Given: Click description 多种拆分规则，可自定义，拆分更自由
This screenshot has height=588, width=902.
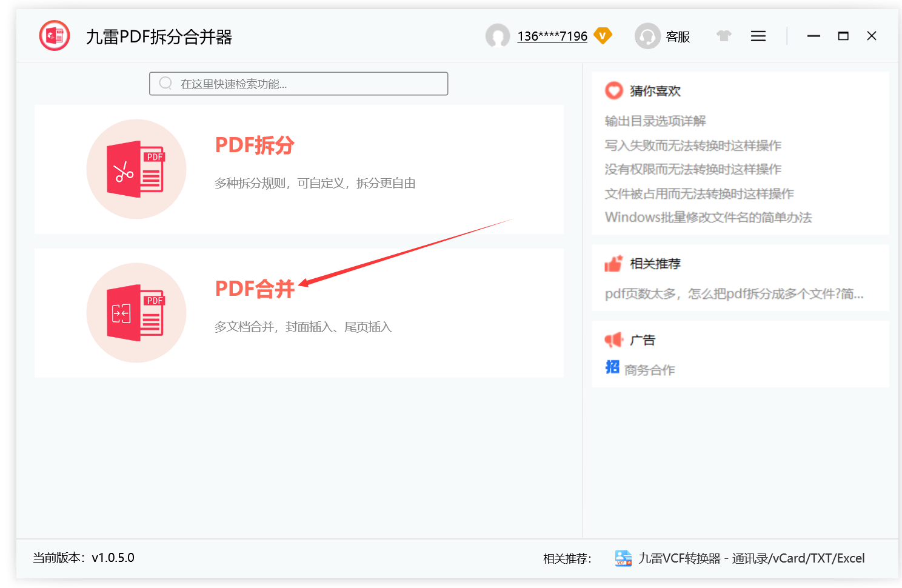Looking at the screenshot, I should click(x=315, y=183).
